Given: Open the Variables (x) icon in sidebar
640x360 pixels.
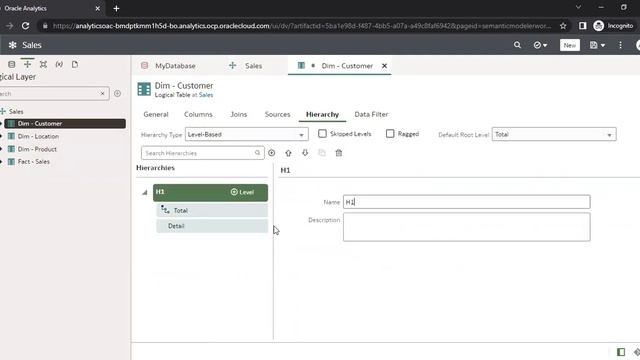Looking at the screenshot, I should tap(59, 64).
